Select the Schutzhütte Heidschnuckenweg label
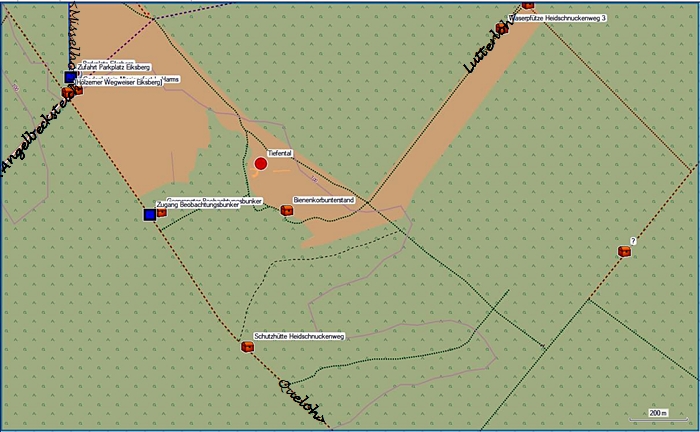Image resolution: width=700 pixels, height=432 pixels. (299, 337)
